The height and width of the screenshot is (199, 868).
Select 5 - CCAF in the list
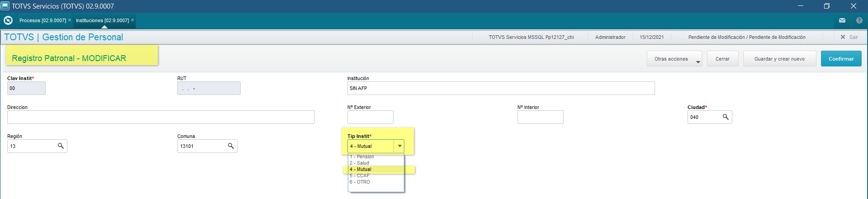pos(375,175)
